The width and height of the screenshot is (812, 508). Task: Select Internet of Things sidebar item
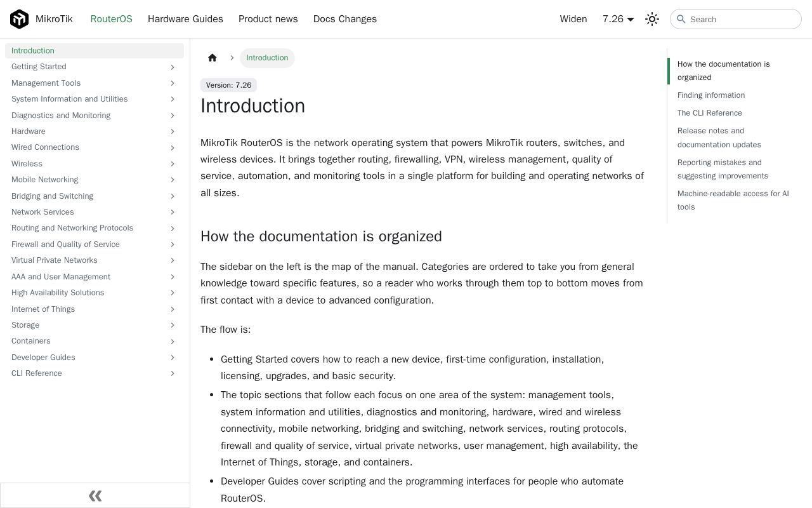pyautogui.click(x=43, y=309)
